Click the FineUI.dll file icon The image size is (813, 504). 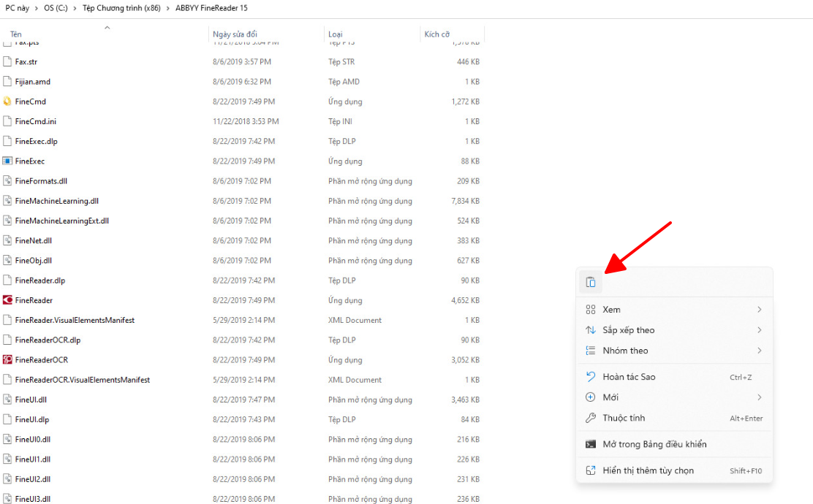point(7,400)
